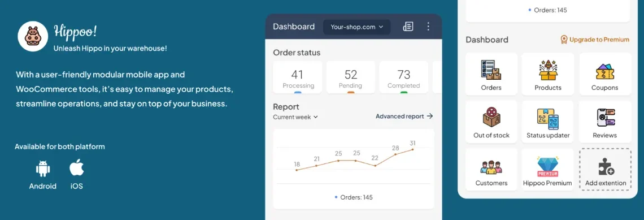Select the 73 Completed status card

[x=403, y=77]
